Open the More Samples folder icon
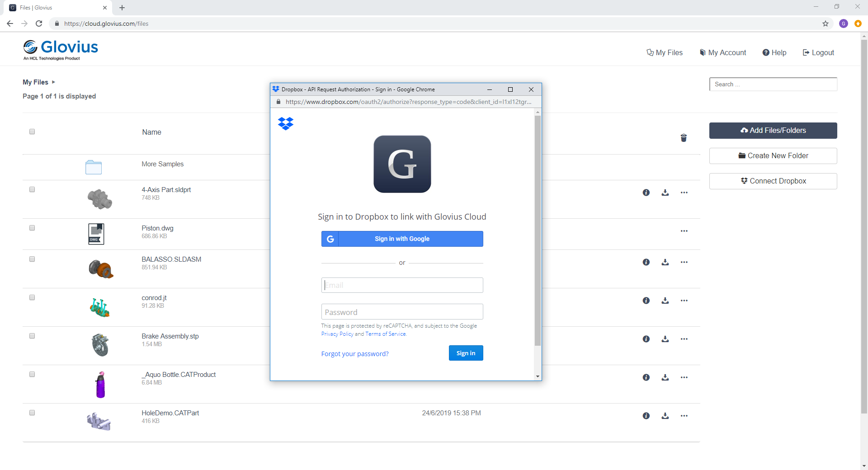 coord(94,167)
